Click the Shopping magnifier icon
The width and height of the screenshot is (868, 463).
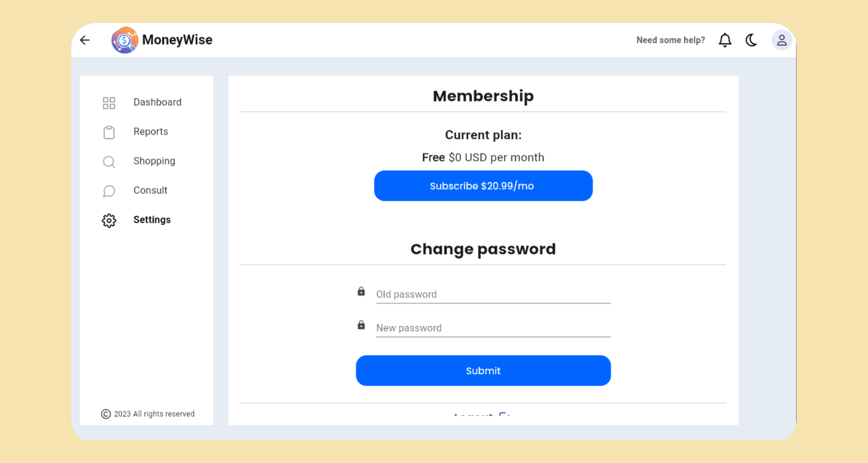[109, 161]
